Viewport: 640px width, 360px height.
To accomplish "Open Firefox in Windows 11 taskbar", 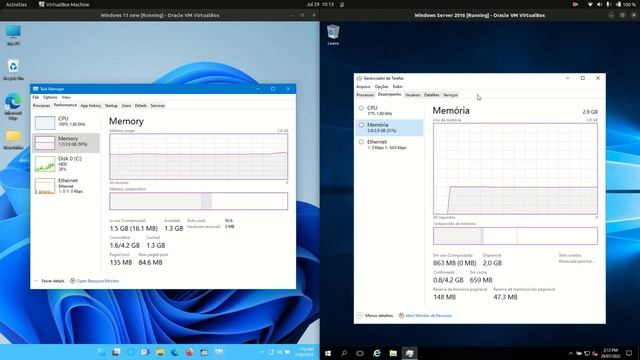I will coord(189,352).
